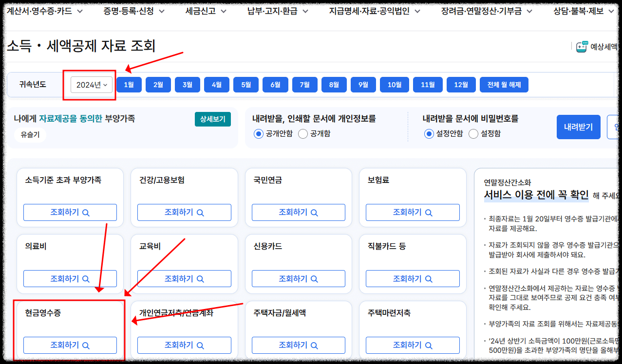Click the search icon to query 의료비 data

point(87,278)
